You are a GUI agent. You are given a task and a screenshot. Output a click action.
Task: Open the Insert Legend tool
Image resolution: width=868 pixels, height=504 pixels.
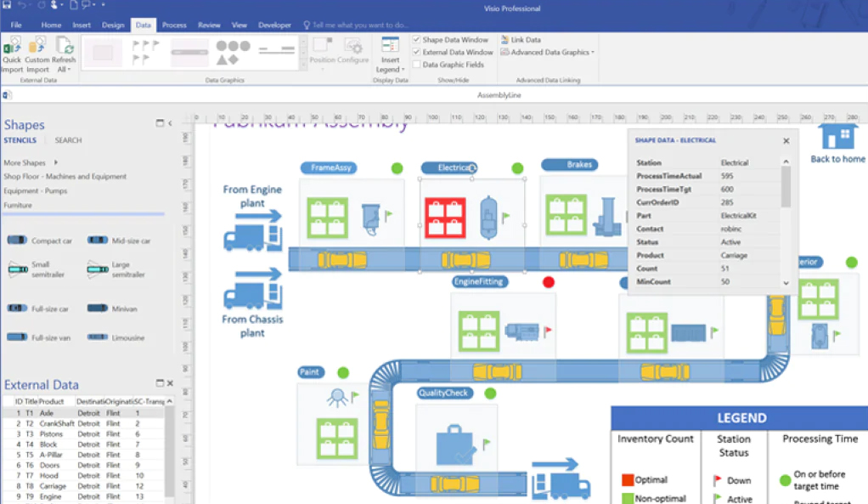point(390,47)
